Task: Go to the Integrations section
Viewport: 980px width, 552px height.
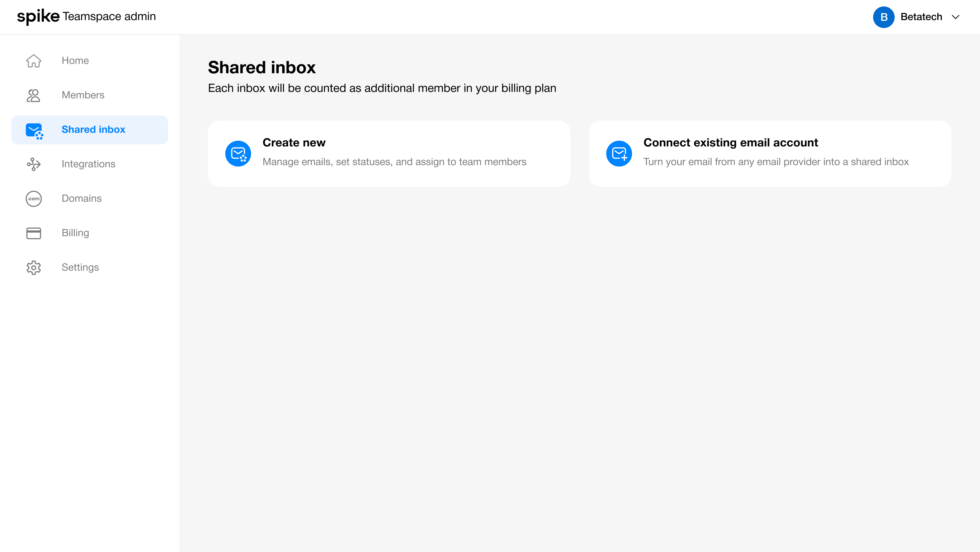Action: (88, 164)
